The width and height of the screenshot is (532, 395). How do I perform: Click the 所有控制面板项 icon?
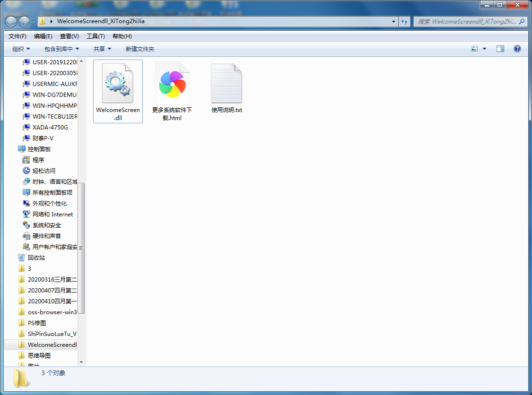(x=26, y=192)
